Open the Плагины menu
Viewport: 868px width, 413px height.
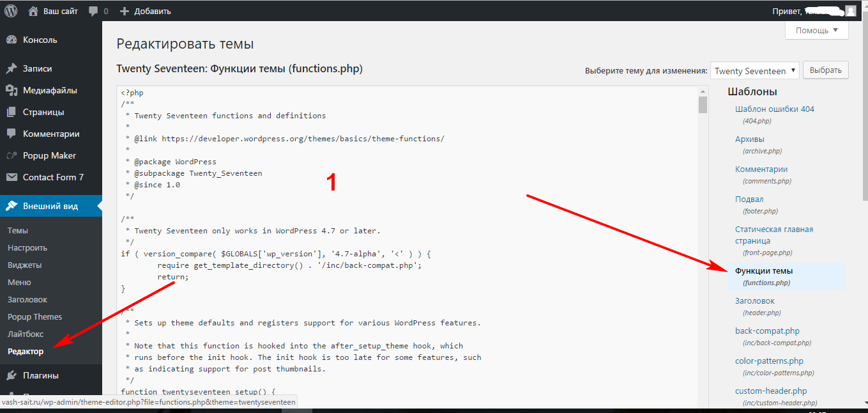tap(51, 375)
